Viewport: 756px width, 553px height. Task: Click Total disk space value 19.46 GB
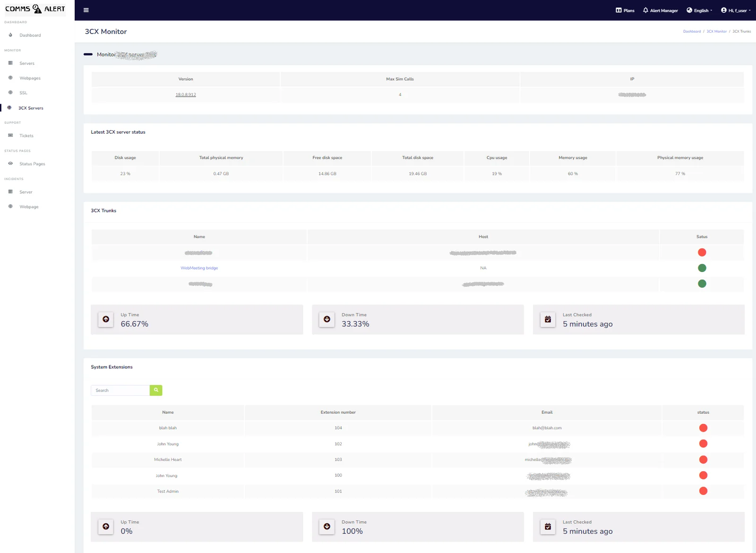(x=418, y=174)
